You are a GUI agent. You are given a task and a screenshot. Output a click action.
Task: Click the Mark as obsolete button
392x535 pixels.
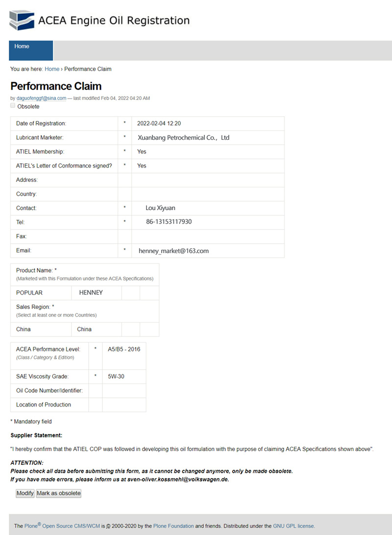point(58,493)
